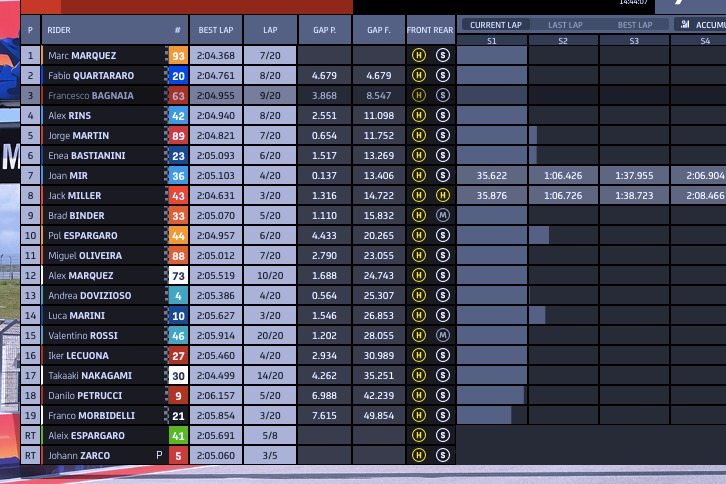
Task: Click the S1 sector column header
Action: pyautogui.click(x=492, y=41)
